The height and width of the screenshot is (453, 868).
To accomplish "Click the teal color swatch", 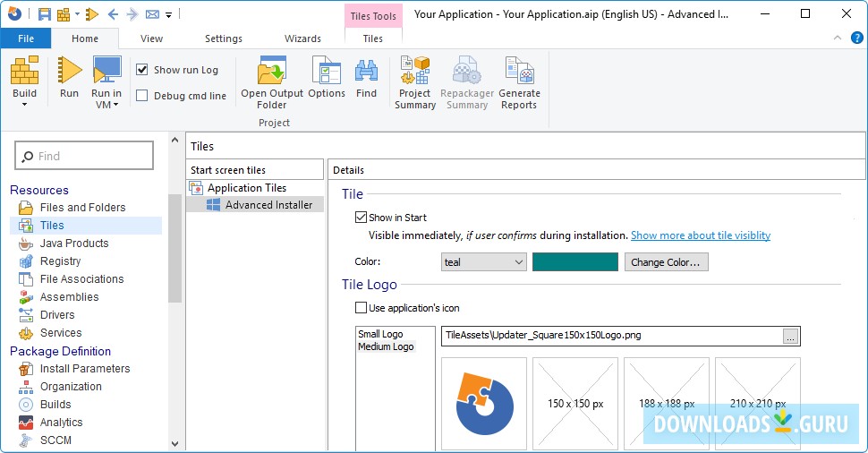I will pyautogui.click(x=575, y=262).
